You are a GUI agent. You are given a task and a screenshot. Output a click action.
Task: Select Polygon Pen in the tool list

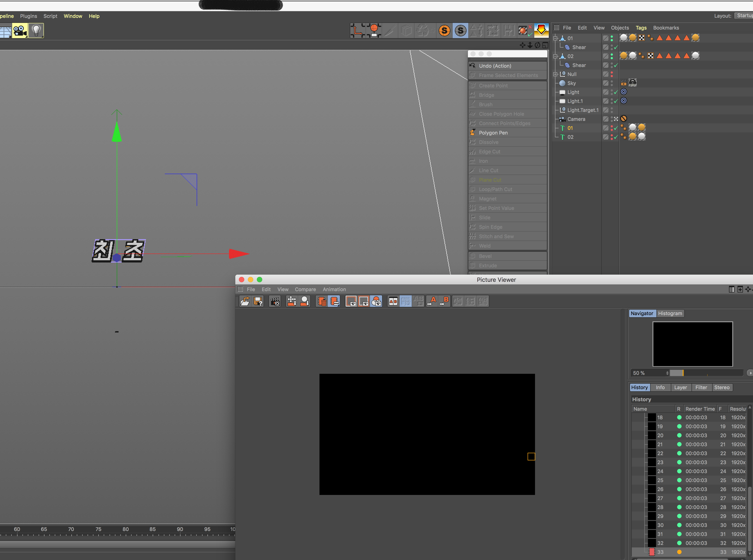pos(507,133)
